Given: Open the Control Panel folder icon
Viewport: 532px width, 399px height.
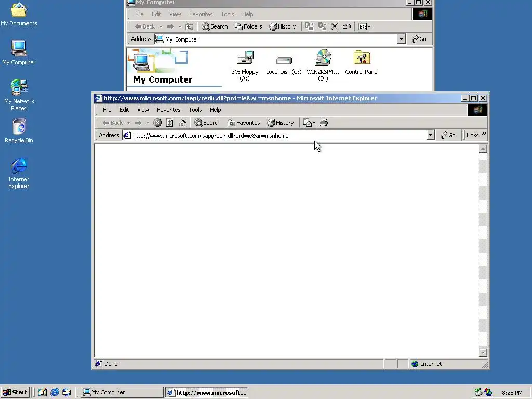Looking at the screenshot, I should point(362,63).
